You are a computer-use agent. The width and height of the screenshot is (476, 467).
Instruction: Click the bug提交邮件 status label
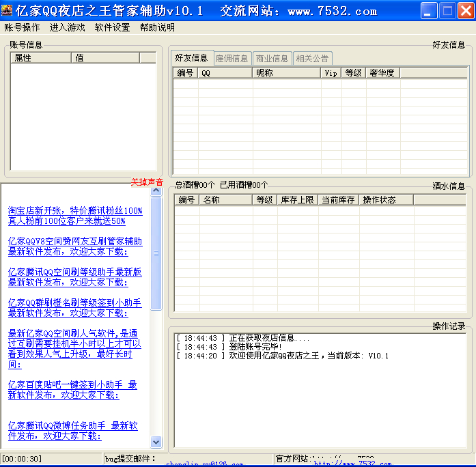tap(130, 459)
